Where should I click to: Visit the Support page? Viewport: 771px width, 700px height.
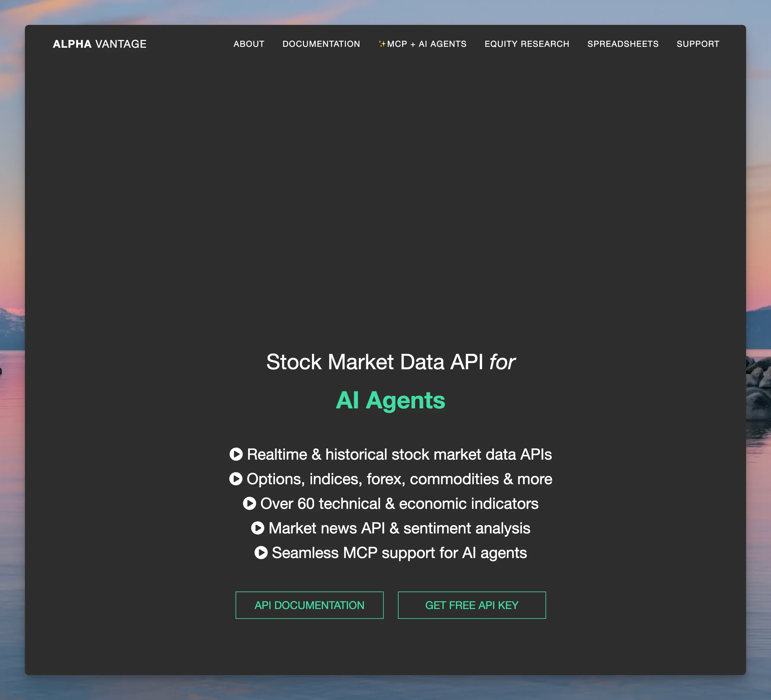(x=698, y=44)
